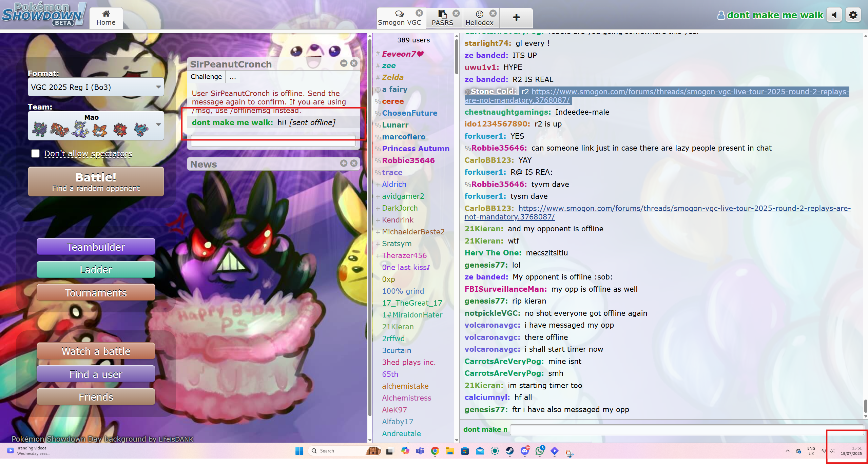Select user ChosenFuture in user list
Viewport: 868px width, 464px height.
(x=409, y=113)
